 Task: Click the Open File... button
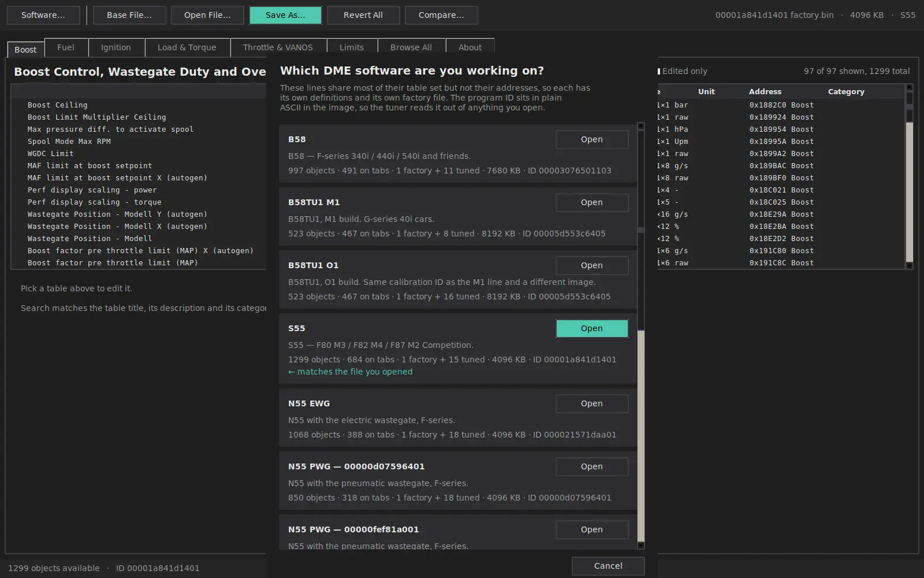[x=207, y=15]
